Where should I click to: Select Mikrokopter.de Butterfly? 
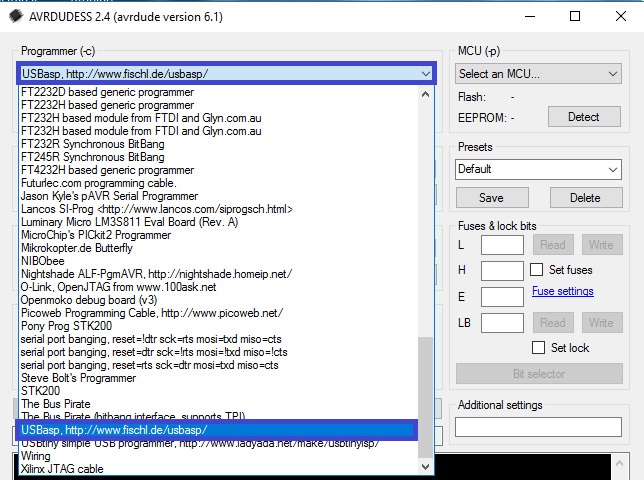(x=219, y=248)
